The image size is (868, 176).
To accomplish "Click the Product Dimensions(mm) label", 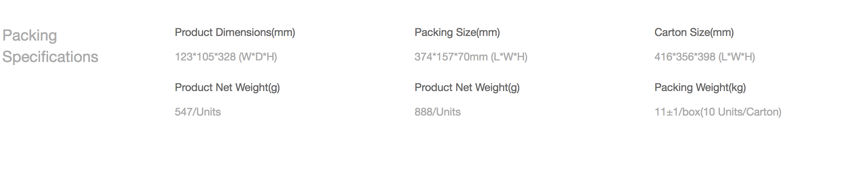I will coord(235,33).
